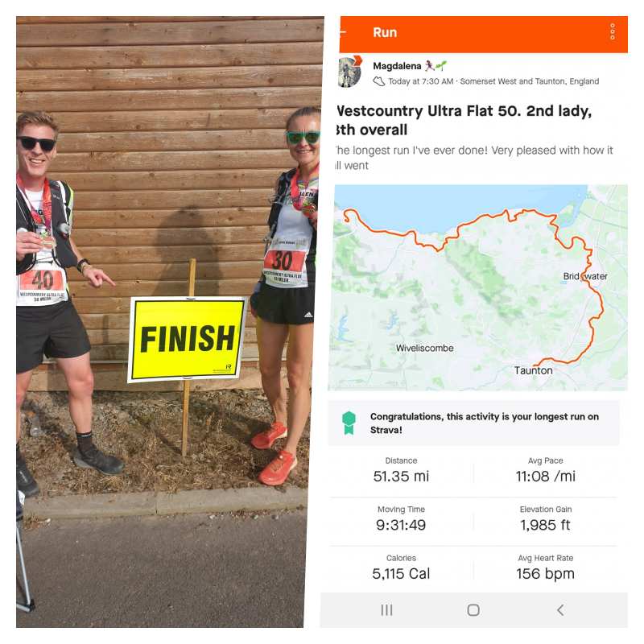The height and width of the screenshot is (644, 644).
Task: Select the Run header title
Action: (385, 32)
